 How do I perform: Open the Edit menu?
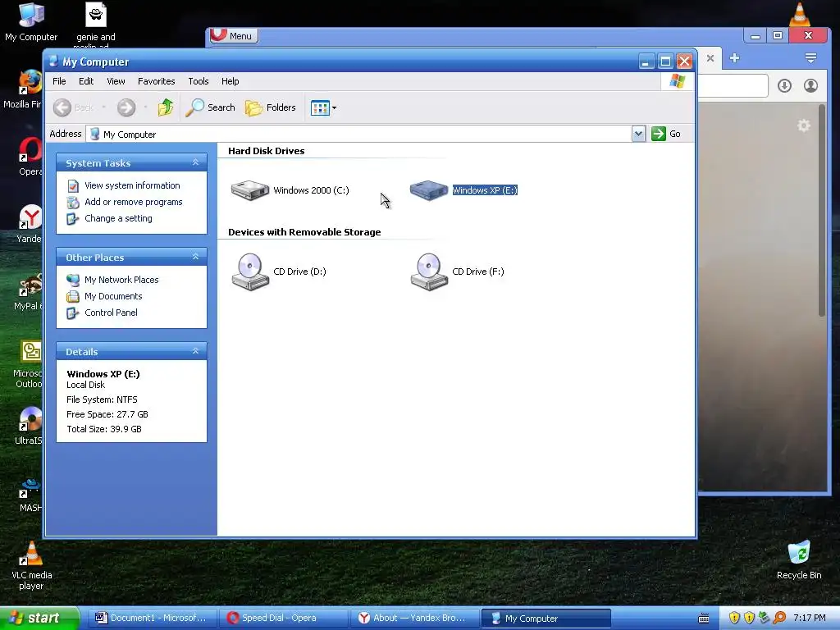(86, 81)
